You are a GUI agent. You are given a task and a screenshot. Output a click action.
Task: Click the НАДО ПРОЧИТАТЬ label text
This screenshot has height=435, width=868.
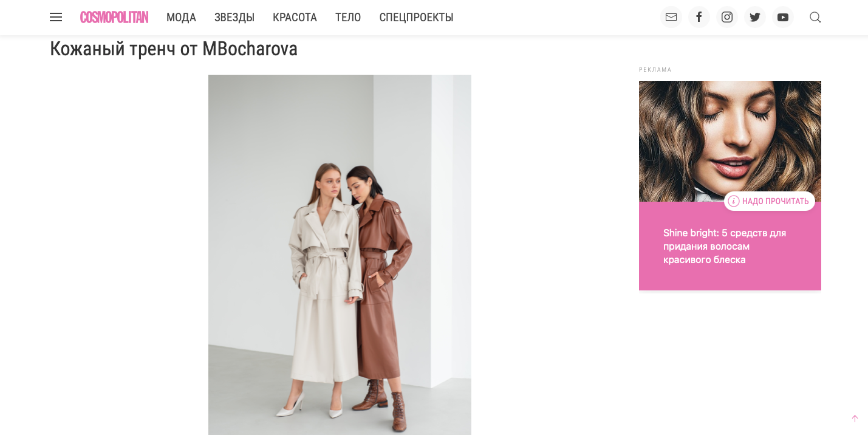775,201
